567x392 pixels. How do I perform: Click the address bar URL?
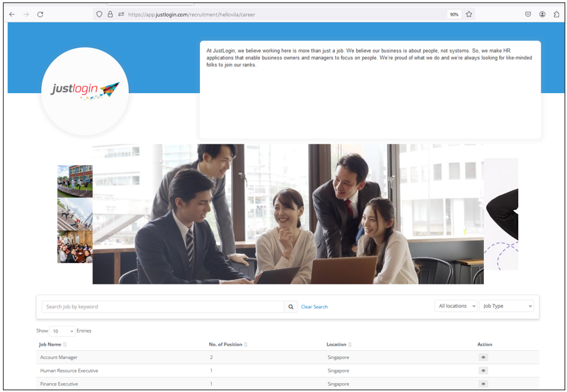[x=192, y=15]
